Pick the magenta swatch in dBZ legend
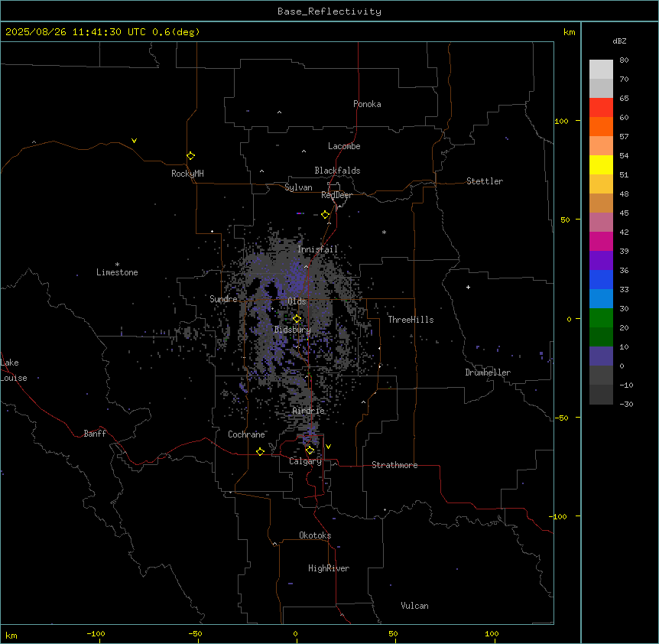 coord(601,241)
